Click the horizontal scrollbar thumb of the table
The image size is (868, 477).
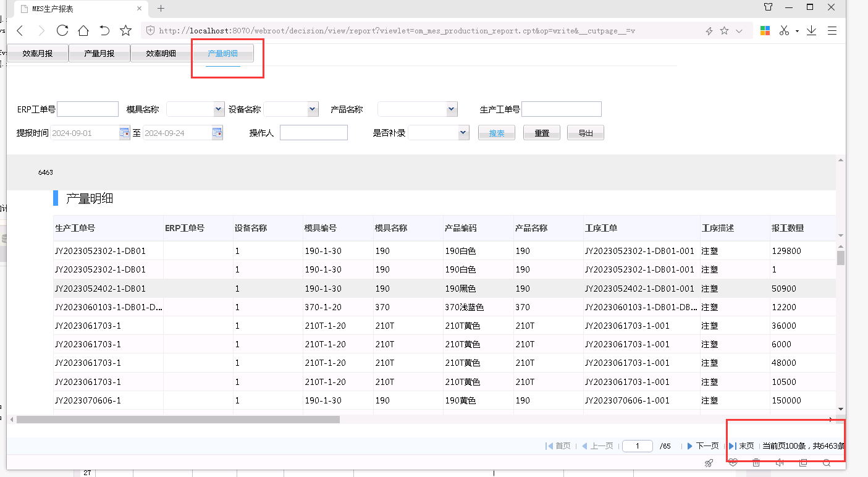178,420
